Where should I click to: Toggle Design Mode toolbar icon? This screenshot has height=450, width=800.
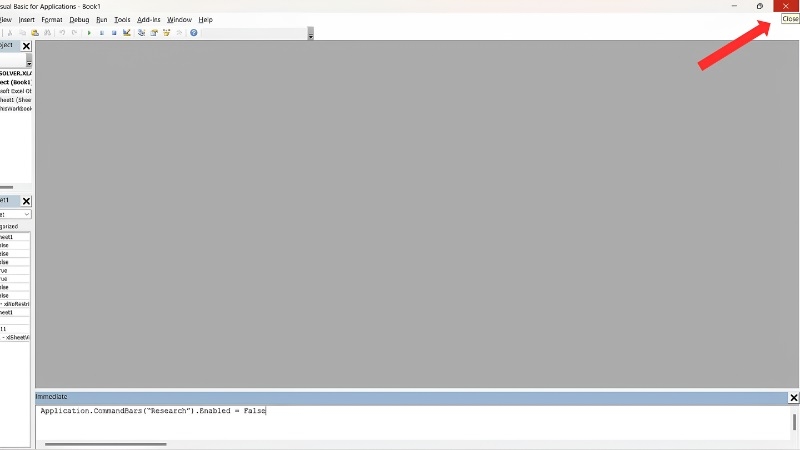coord(127,33)
